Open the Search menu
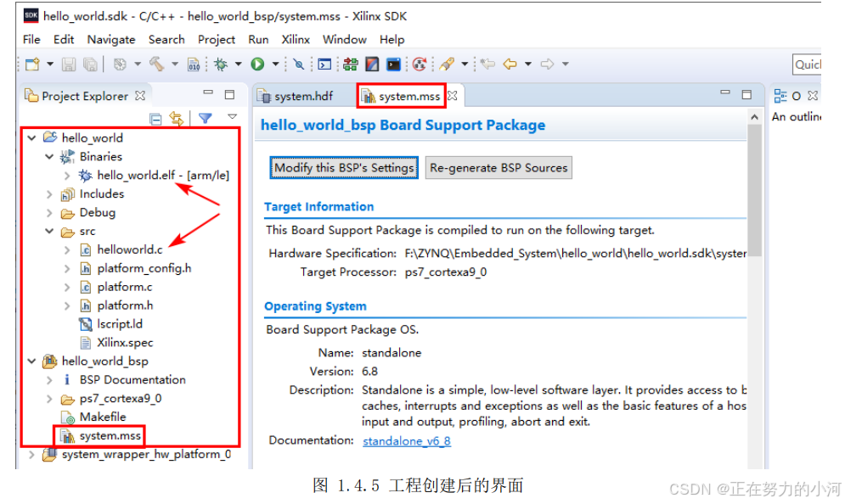845x504 pixels. pyautogui.click(x=166, y=39)
